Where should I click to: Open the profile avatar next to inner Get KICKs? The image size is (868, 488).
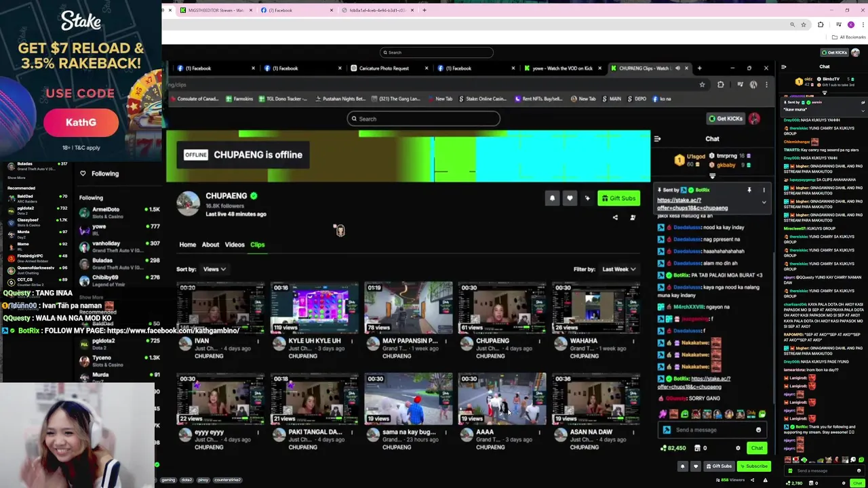(x=754, y=119)
